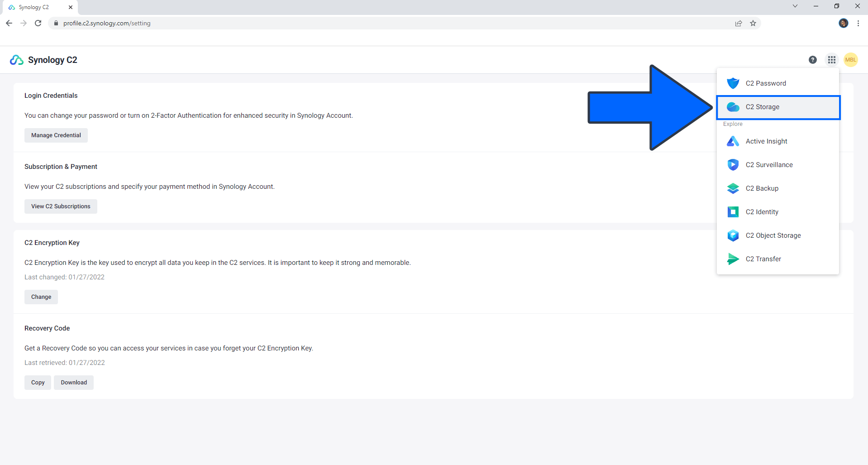
Task: Click the share page icon in address bar
Action: [x=739, y=23]
